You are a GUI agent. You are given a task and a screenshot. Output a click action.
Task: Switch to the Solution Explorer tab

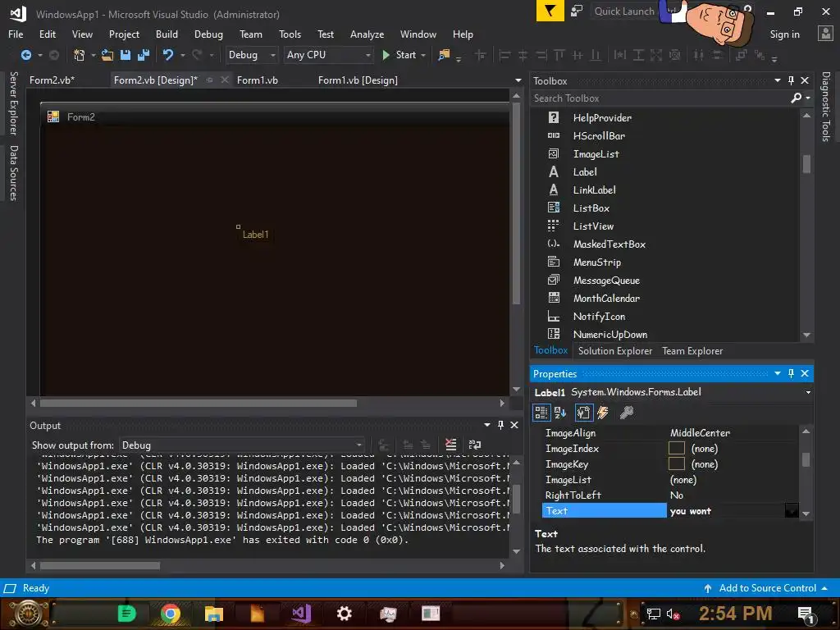[615, 351]
